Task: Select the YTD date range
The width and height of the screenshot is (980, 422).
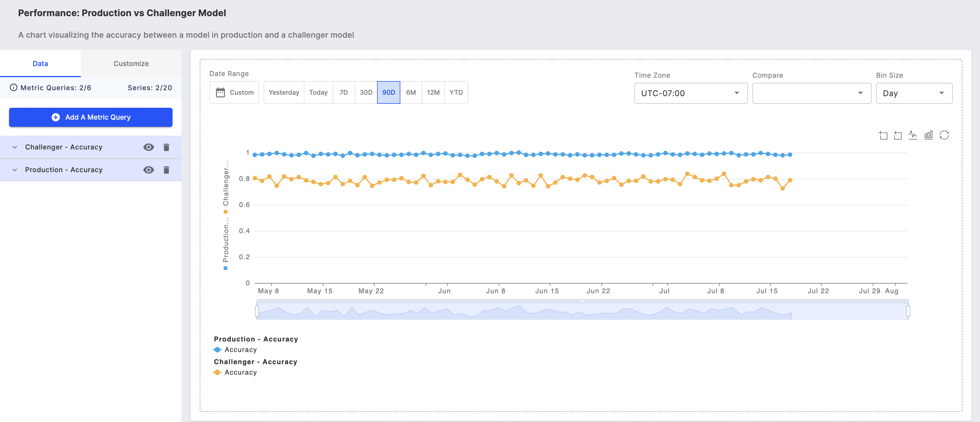Action: [456, 92]
